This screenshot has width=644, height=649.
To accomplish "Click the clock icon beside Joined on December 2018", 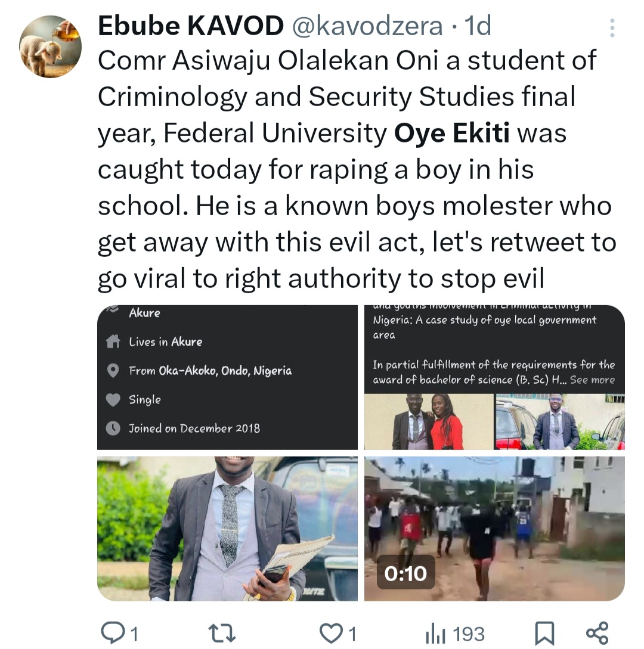I will pos(113,428).
